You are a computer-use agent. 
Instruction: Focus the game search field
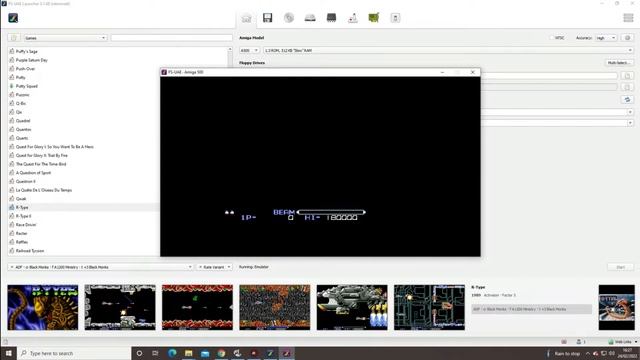(171, 38)
